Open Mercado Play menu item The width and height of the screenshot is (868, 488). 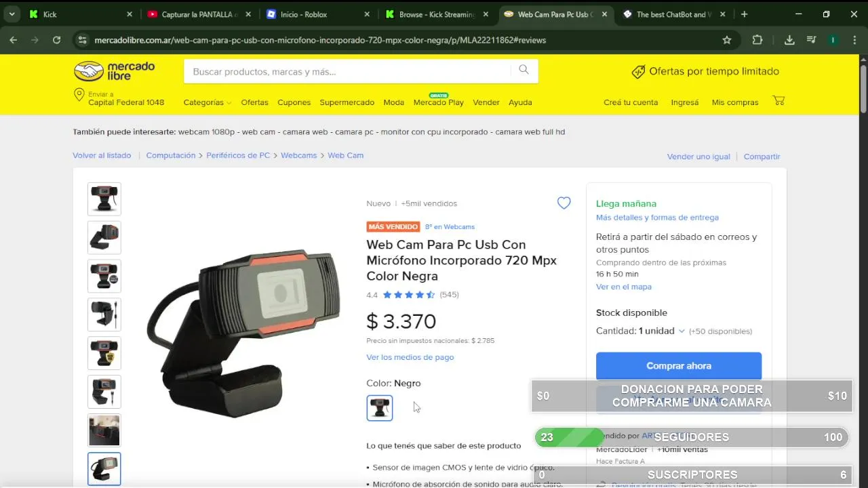pyautogui.click(x=438, y=102)
